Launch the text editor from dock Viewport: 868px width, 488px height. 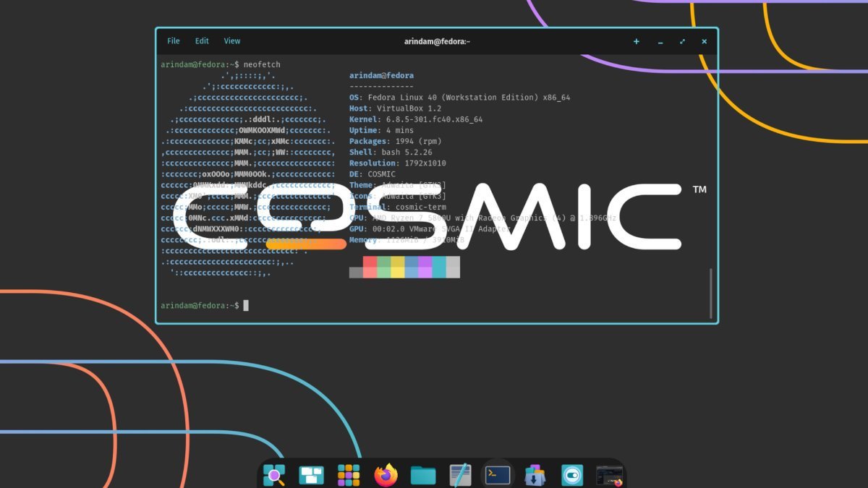(460, 475)
